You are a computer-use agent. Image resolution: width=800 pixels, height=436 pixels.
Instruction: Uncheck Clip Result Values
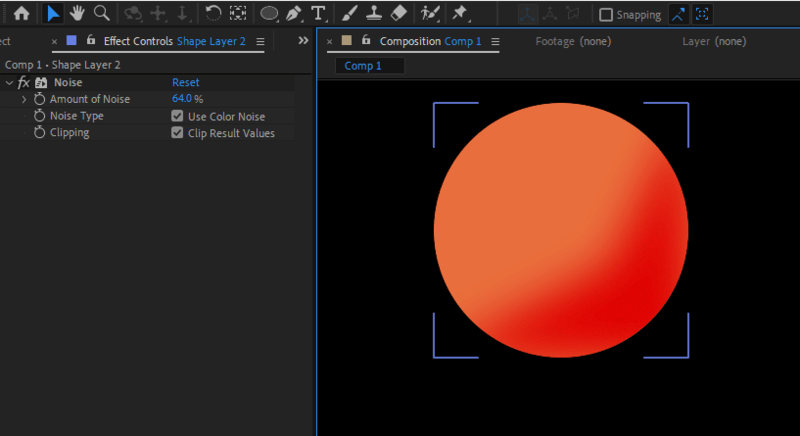tap(178, 133)
